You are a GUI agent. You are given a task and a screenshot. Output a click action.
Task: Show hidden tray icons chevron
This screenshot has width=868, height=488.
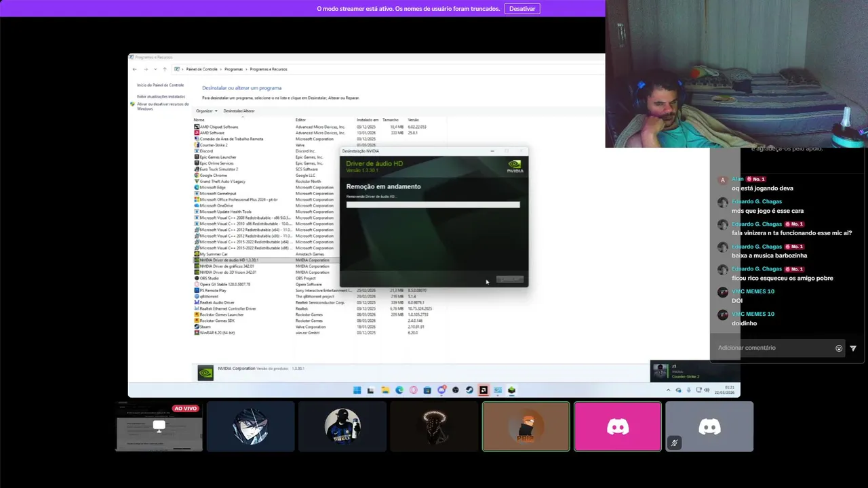[x=669, y=390]
